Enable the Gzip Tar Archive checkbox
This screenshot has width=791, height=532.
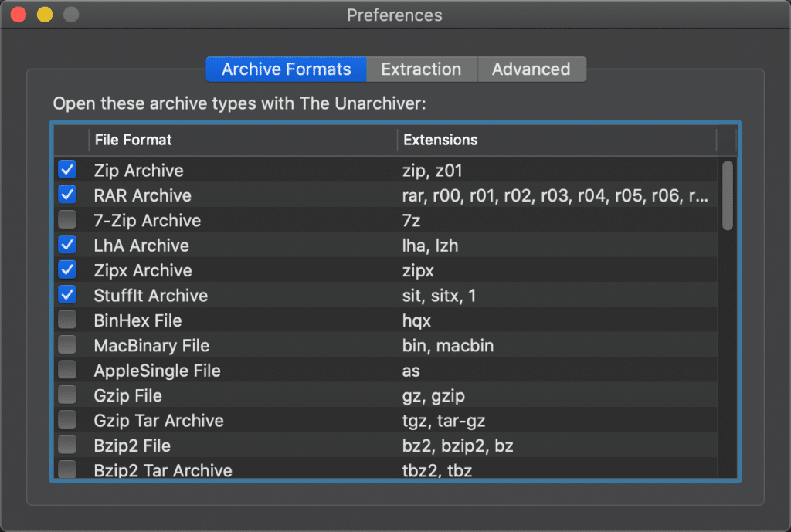click(x=68, y=420)
